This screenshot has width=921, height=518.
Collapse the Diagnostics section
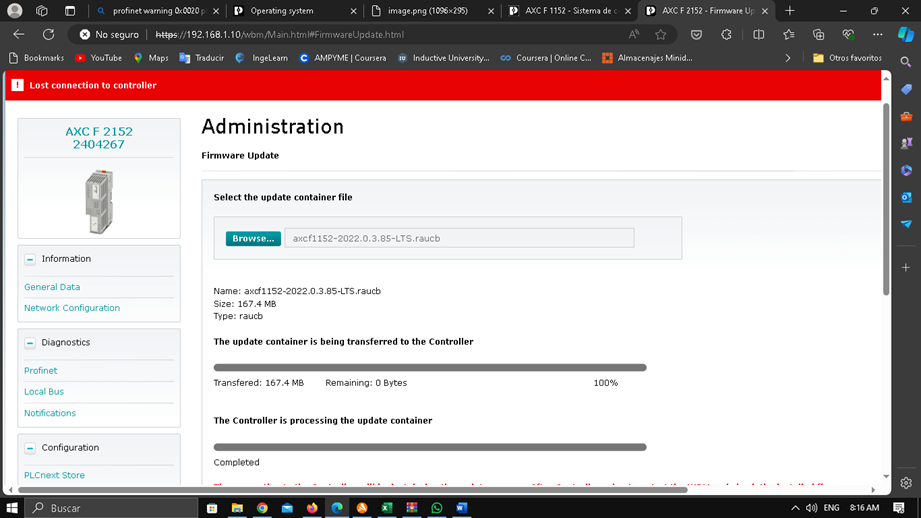point(30,342)
